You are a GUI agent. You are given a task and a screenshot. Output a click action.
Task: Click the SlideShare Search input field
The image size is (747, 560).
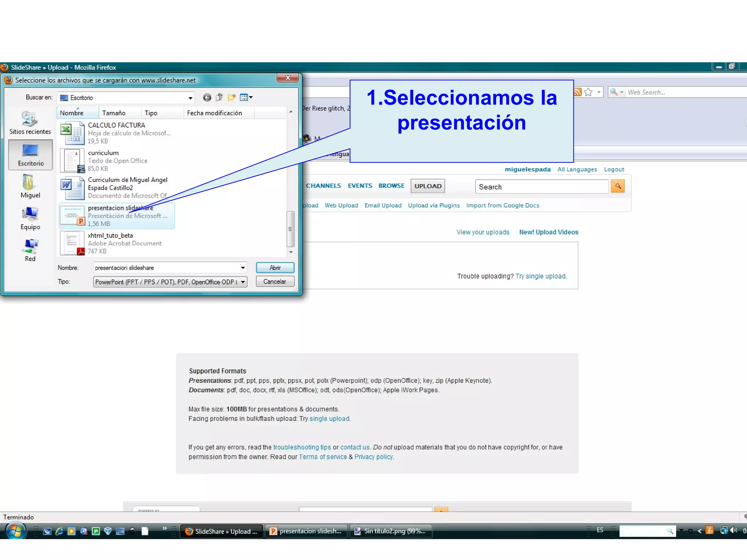(542, 187)
